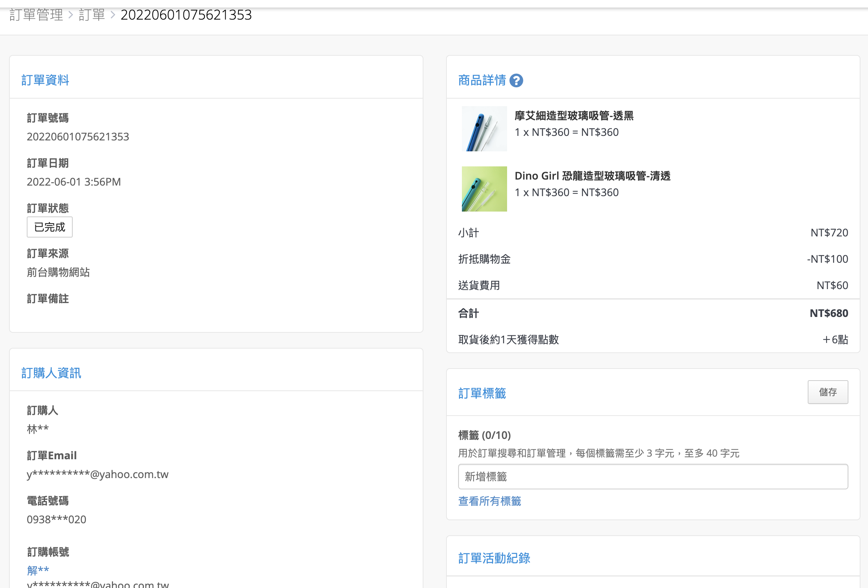Screen dimensions: 868x588
Task: Click the 訂單標籤 section header
Action: (x=482, y=393)
